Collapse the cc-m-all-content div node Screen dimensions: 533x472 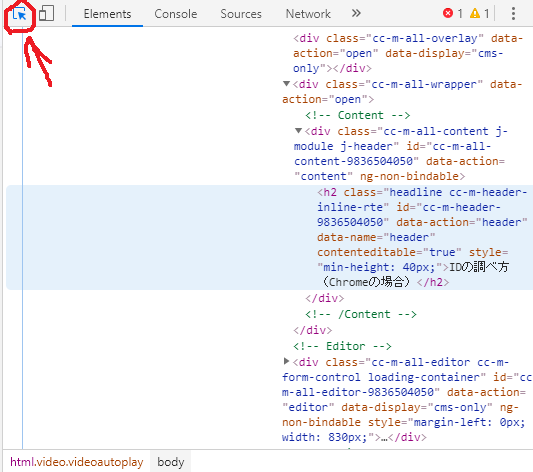pos(298,130)
